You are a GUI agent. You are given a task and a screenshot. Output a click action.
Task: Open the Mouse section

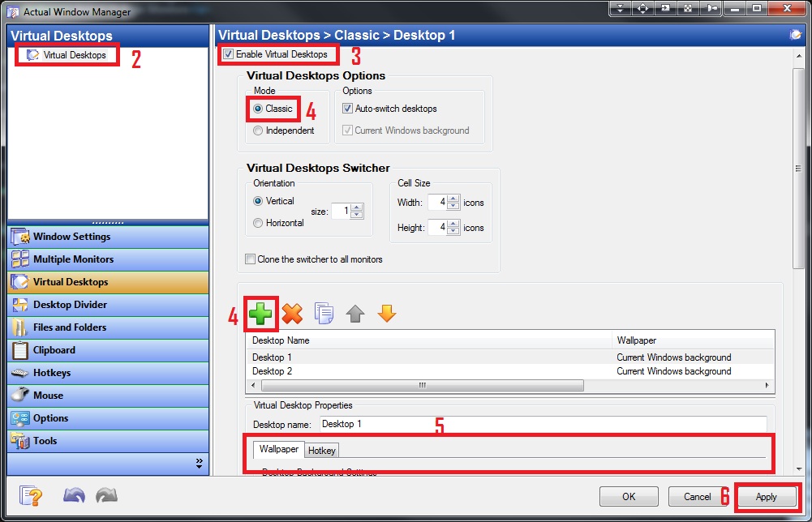pyautogui.click(x=108, y=396)
